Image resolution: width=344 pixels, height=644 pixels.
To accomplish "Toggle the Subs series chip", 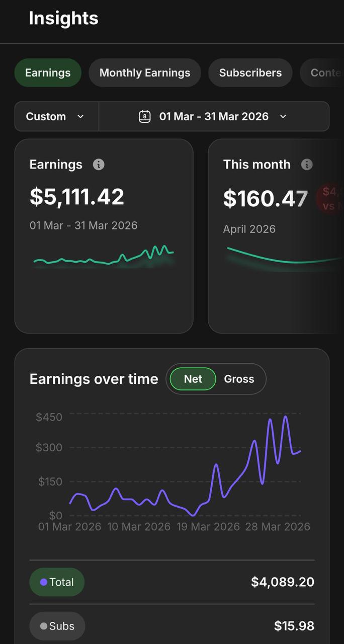I will (57, 626).
